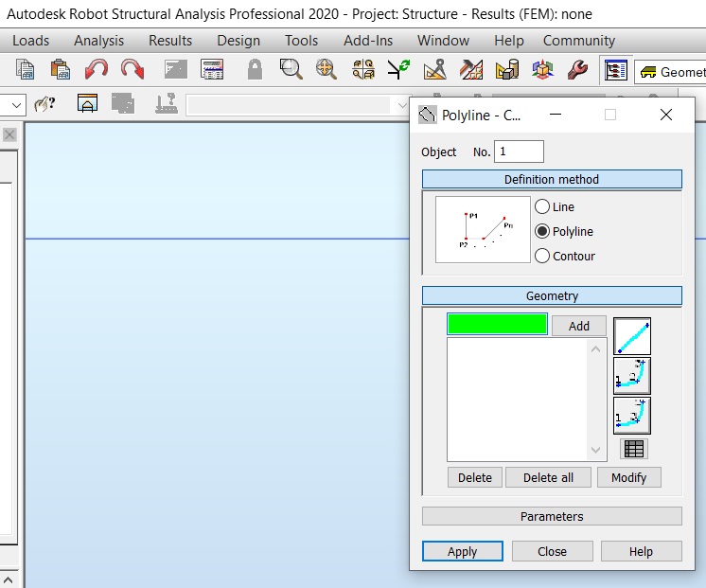
Task: Click the point list scrollbar up arrow
Action: click(x=595, y=349)
